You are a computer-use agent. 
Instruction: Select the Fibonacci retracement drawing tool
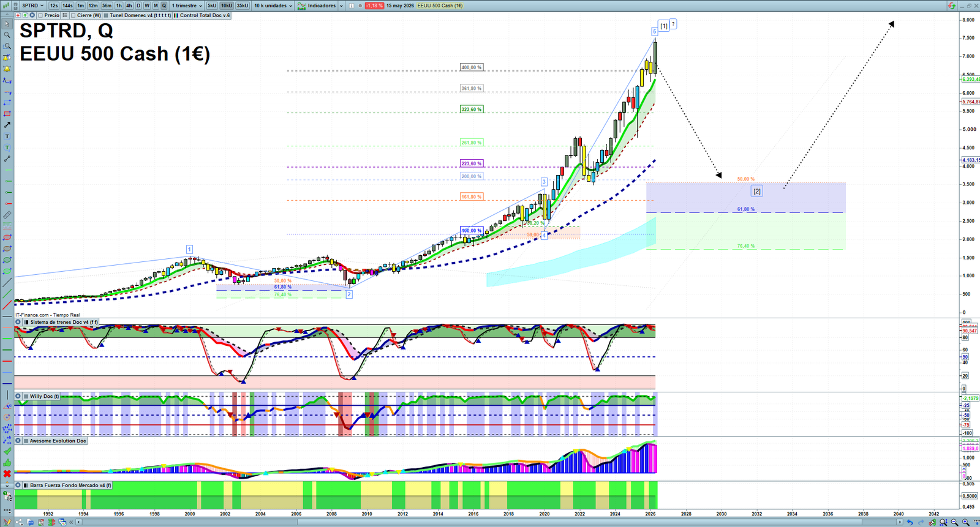[7, 80]
